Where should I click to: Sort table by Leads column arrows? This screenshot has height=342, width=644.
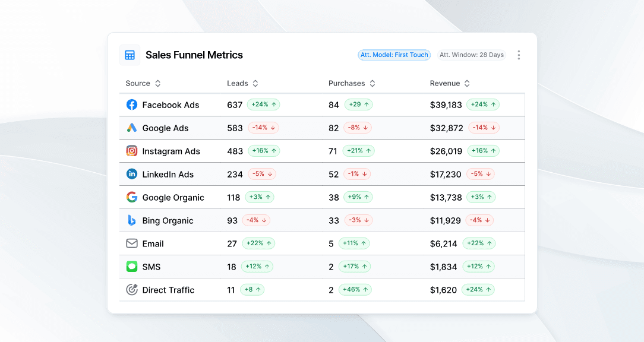click(255, 83)
